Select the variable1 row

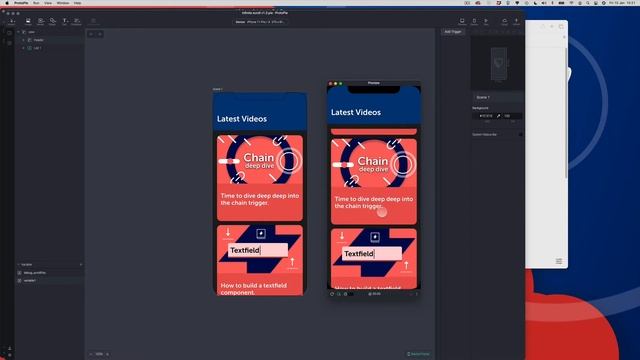click(x=50, y=281)
